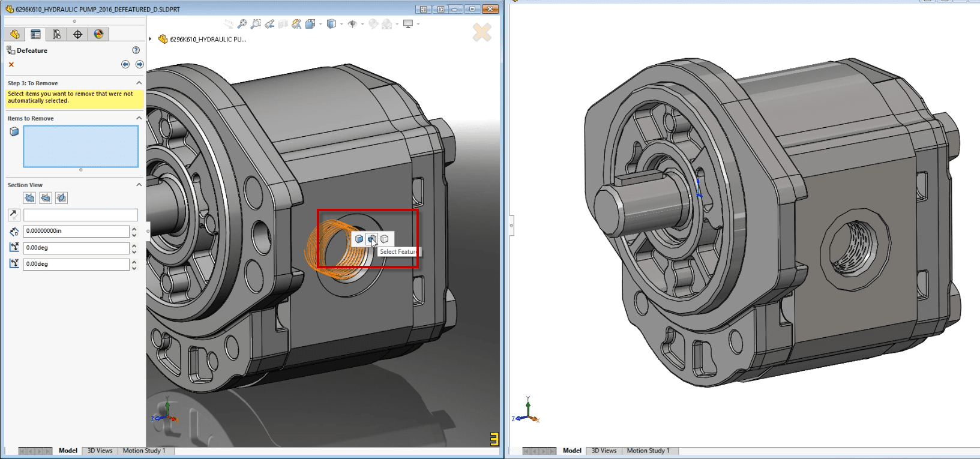Screen dimensions: 980x459
Task: Open the View Settings dropdown arrow
Action: pos(418,24)
